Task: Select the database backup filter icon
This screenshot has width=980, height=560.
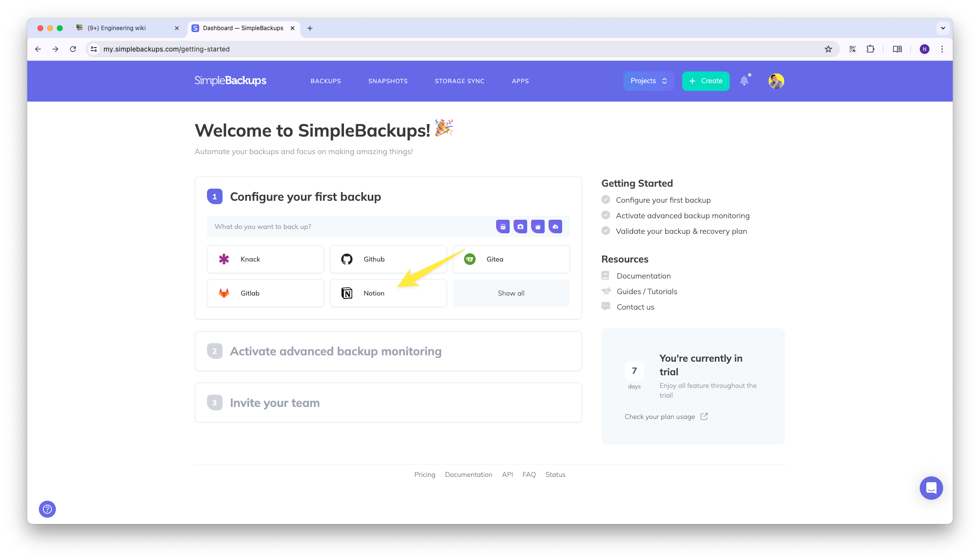Action: (503, 226)
